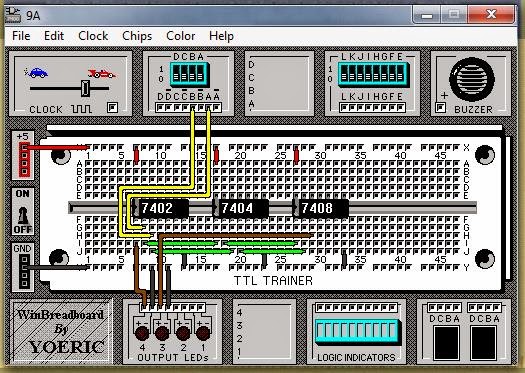Image resolution: width=525 pixels, height=373 pixels.
Task: Click the buzzer input pin square
Action: [441, 107]
